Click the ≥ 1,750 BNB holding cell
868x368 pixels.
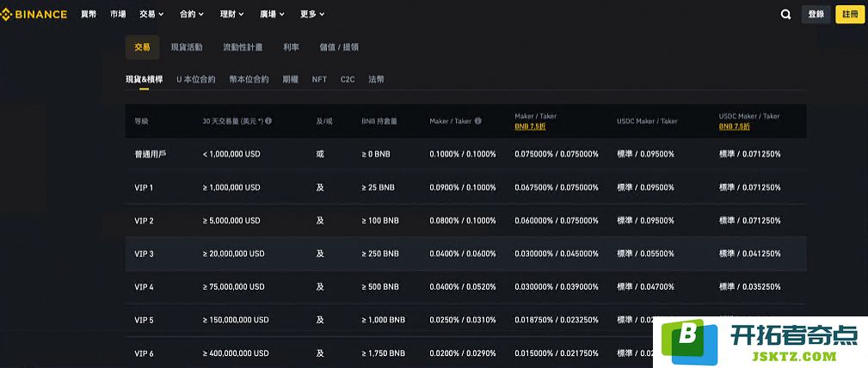[383, 353]
